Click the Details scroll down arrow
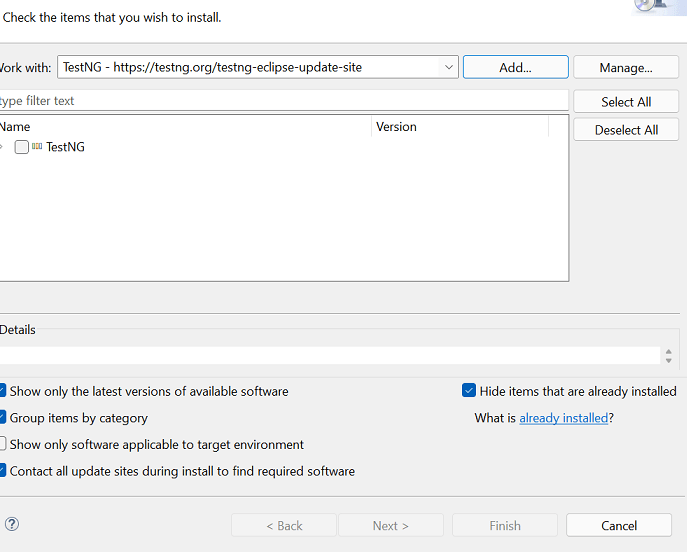Screen dimensions: 687x552 coord(669,360)
